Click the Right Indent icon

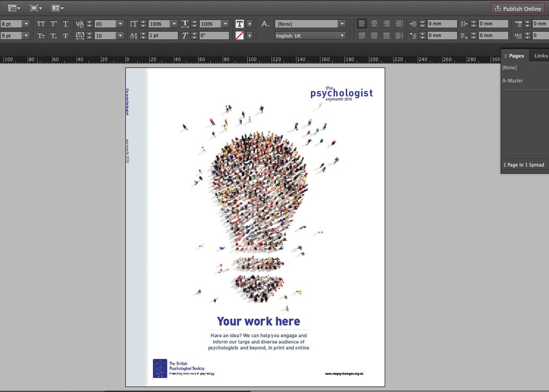464,24
